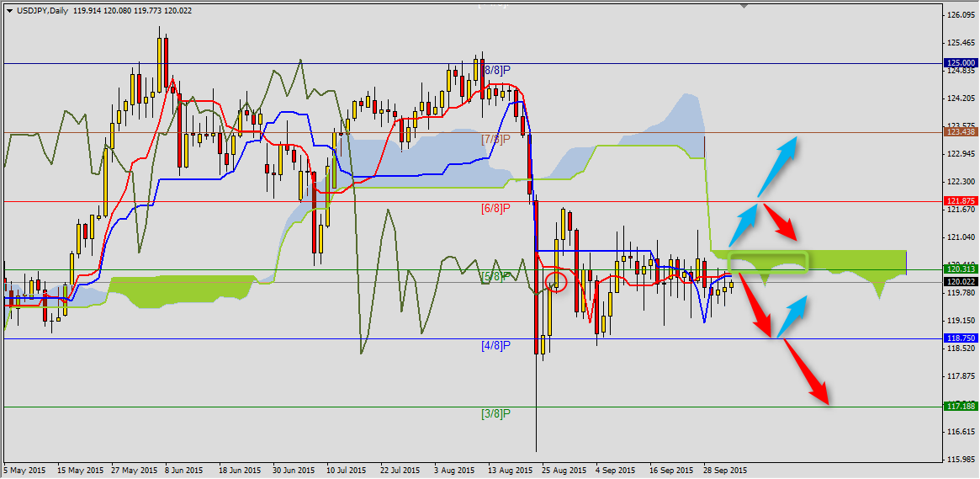
Task: Click the 125.000 price label on axis
Action: [x=961, y=63]
